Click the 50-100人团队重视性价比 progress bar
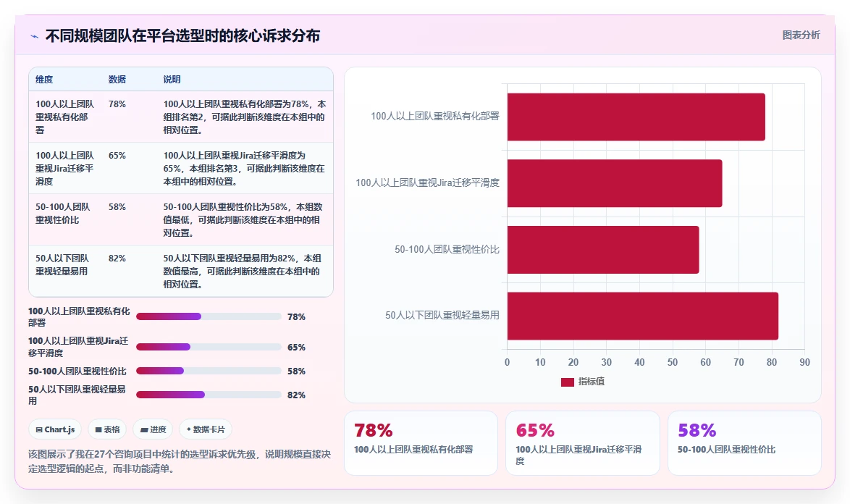The width and height of the screenshot is (850, 504). click(x=209, y=371)
